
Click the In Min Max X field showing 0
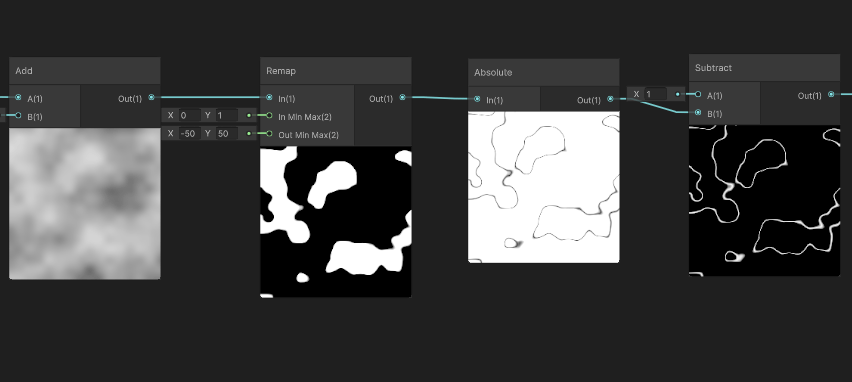[190, 115]
